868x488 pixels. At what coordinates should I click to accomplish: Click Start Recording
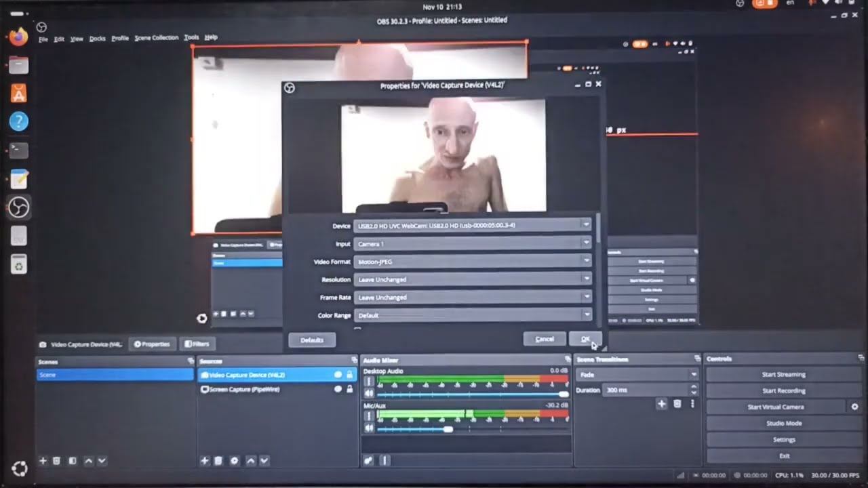coord(784,390)
